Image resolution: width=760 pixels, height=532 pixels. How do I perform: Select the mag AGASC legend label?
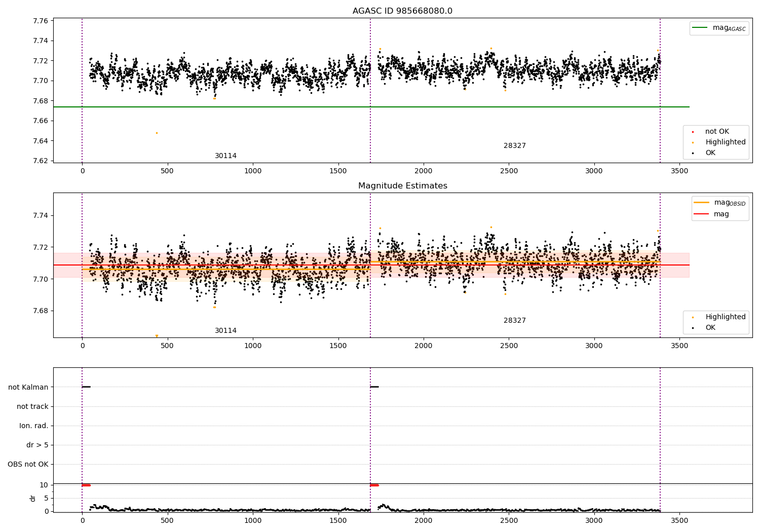pos(729,28)
